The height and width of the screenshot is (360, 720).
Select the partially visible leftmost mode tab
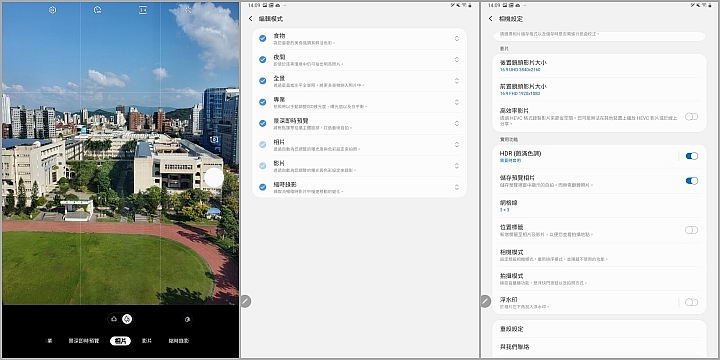(x=50, y=341)
